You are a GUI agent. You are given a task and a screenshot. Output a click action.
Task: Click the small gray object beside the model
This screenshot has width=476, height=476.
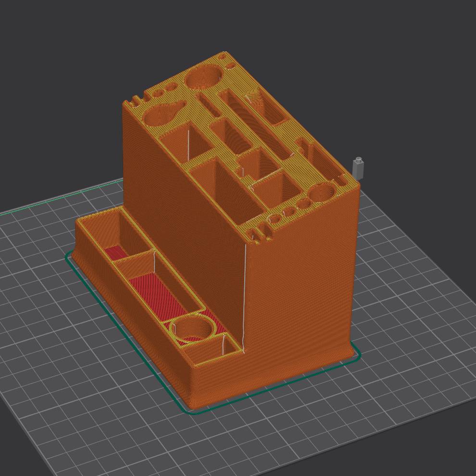tap(358, 168)
